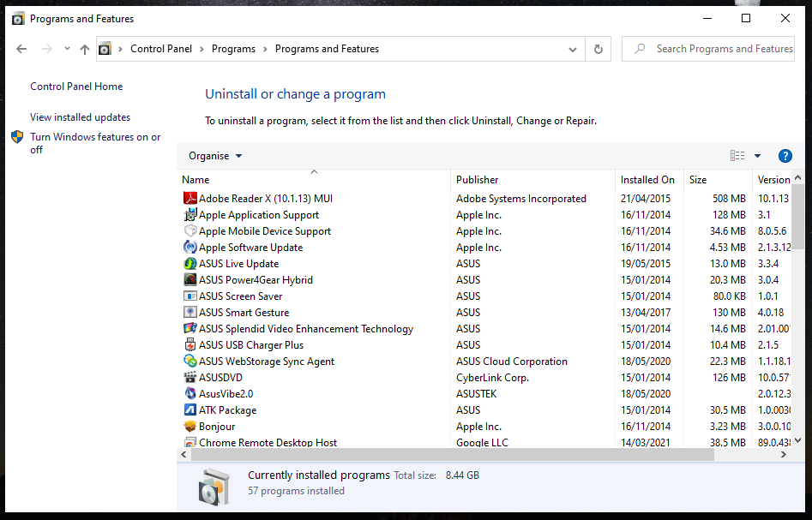Click the Windows features shield icon

(x=18, y=137)
